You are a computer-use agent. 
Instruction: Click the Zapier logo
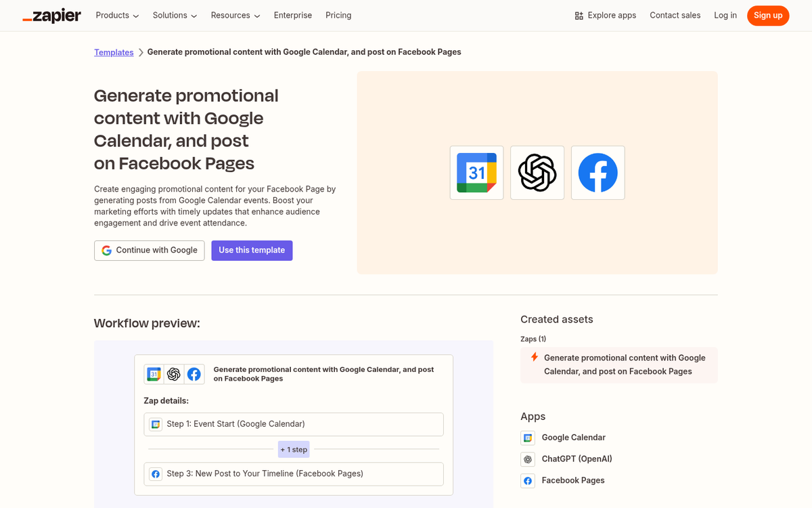51,15
